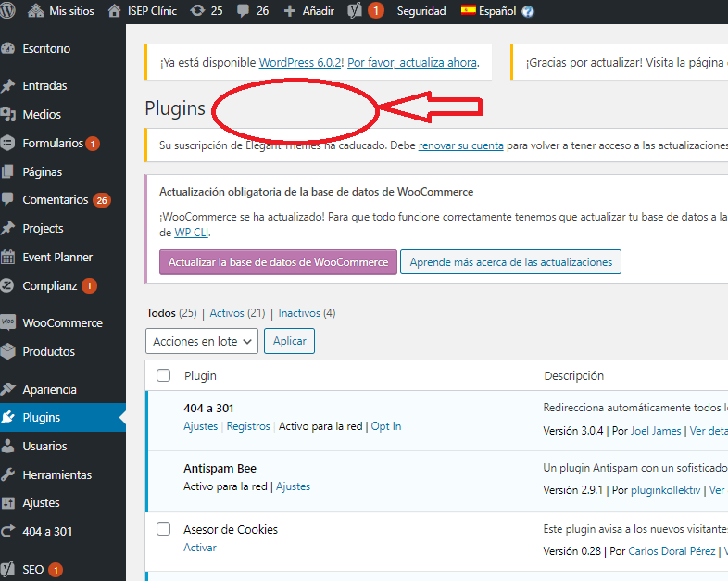
Task: Open the WordPress 6.0.2 link
Action: pyautogui.click(x=300, y=62)
